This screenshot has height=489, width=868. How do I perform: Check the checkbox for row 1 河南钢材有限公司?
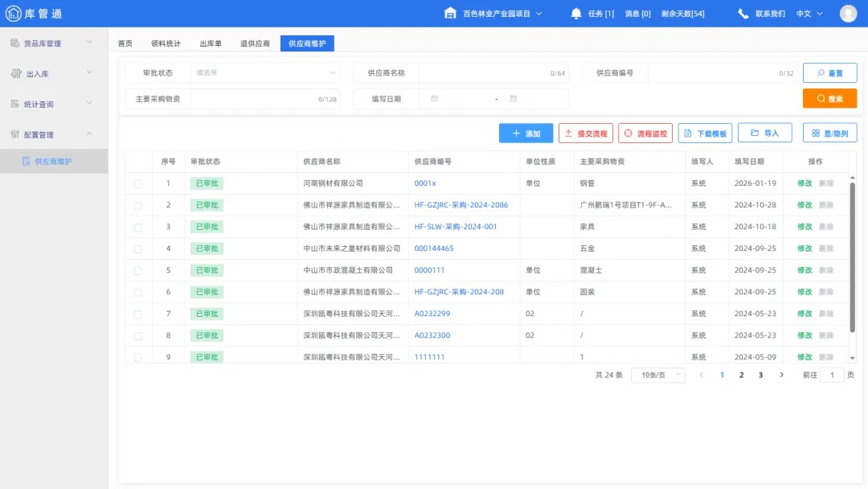coord(137,183)
